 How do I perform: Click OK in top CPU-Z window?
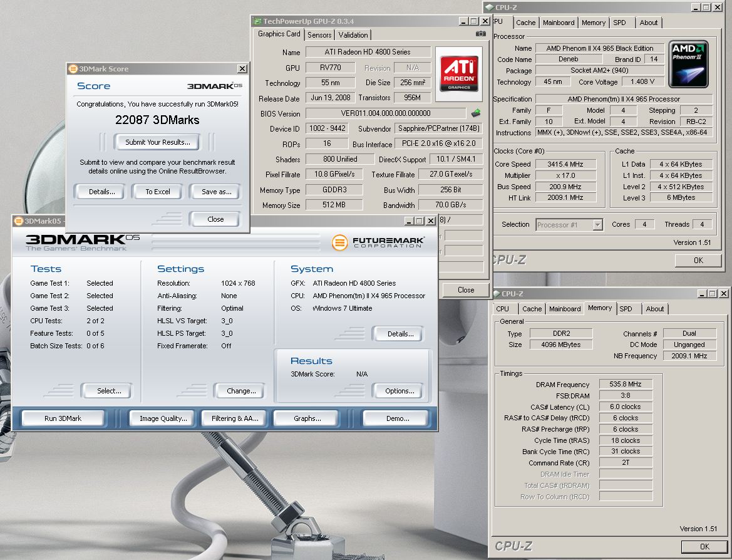pos(698,260)
